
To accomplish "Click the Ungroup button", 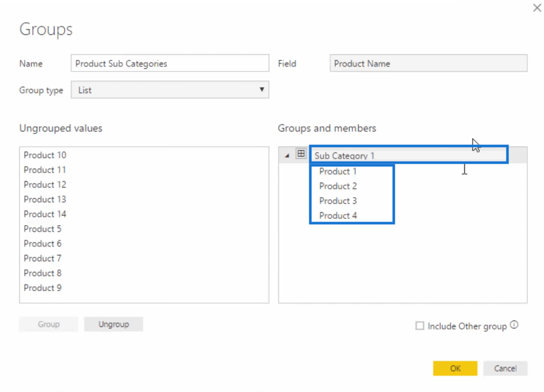I will coord(114,324).
